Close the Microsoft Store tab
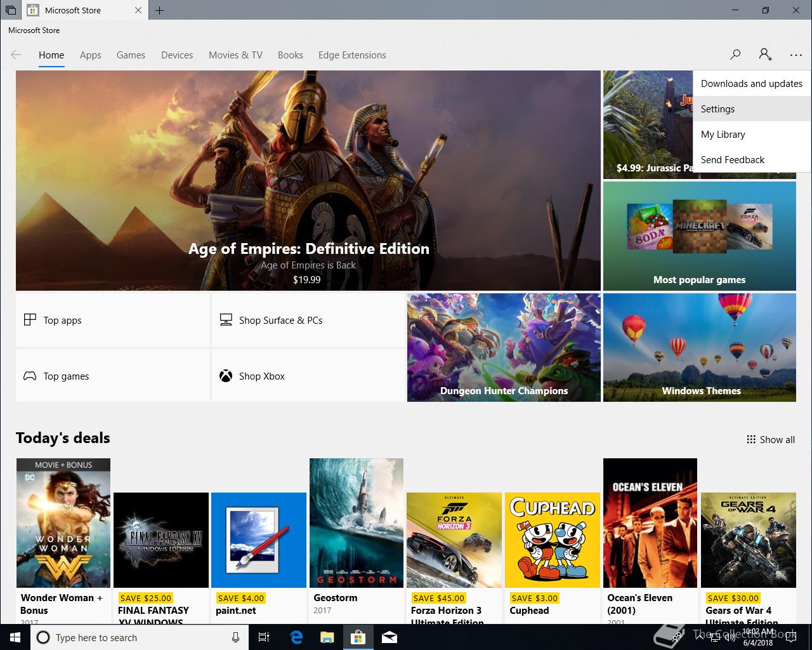Screen dimensions: 812x650 click(139, 10)
